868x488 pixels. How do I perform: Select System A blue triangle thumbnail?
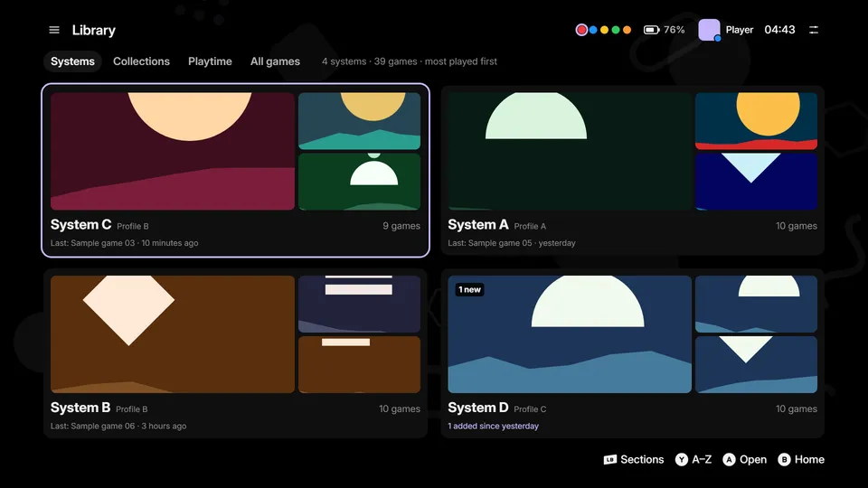(x=756, y=182)
